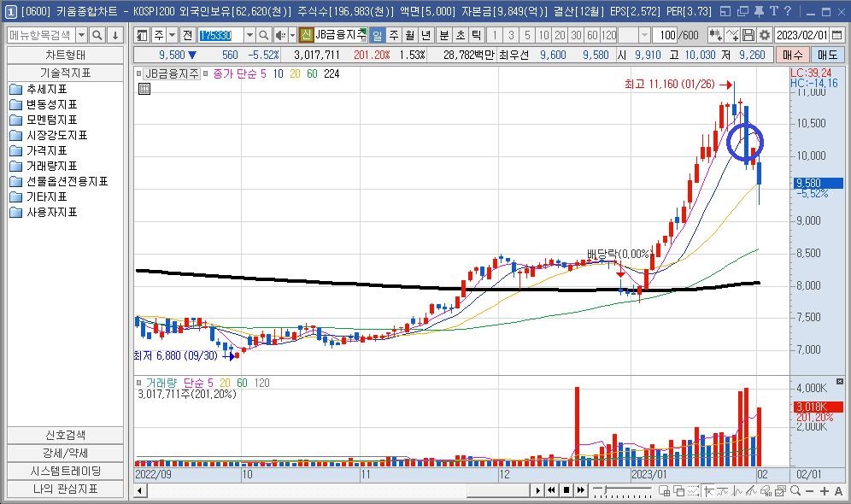Open the menu search dropdown arrow

81,35
